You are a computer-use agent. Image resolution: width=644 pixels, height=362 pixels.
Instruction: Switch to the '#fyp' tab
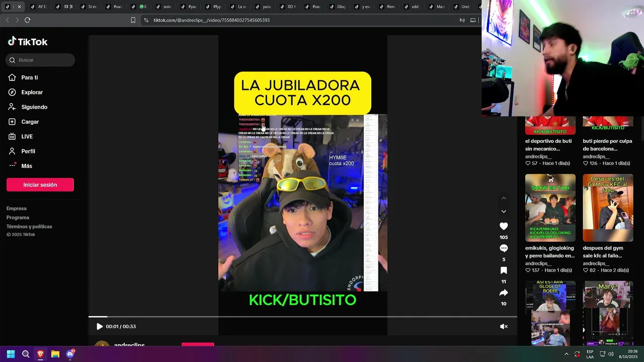click(214, 7)
